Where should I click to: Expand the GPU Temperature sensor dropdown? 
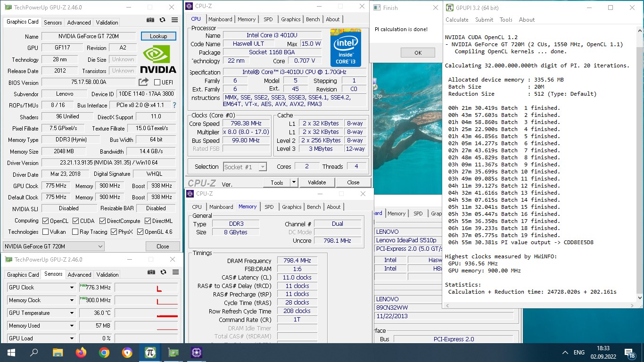(72, 313)
